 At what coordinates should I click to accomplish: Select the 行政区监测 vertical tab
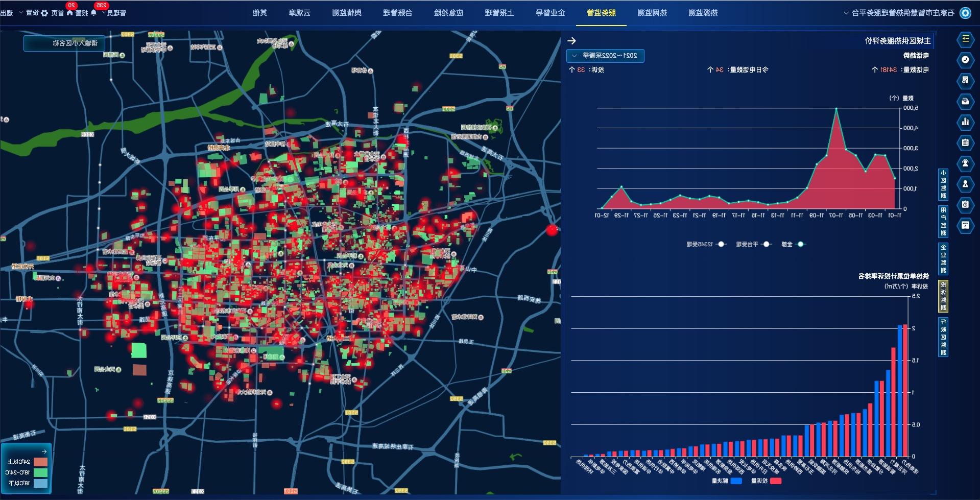click(x=943, y=337)
